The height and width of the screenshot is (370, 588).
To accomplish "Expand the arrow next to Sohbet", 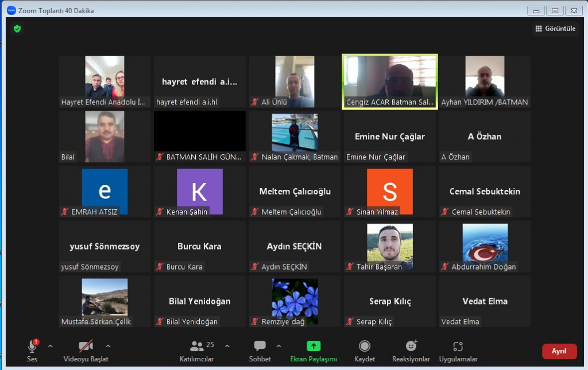I will [x=278, y=346].
